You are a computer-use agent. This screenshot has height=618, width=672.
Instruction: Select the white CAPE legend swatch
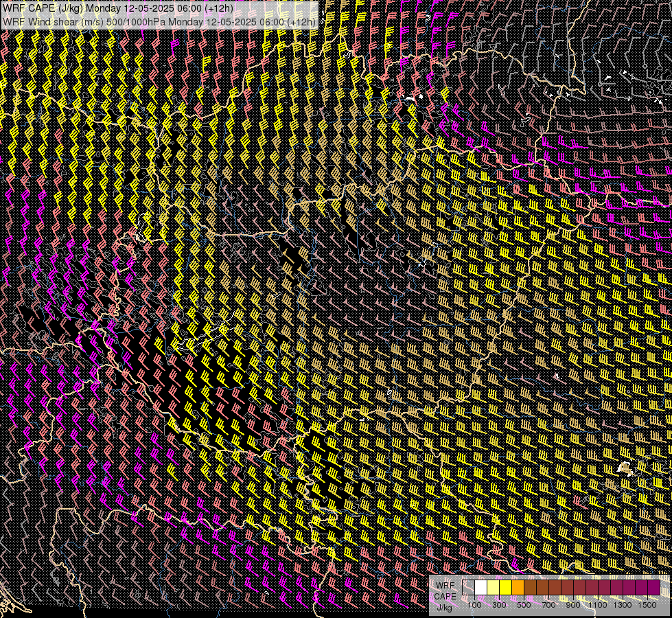pyautogui.click(x=481, y=587)
